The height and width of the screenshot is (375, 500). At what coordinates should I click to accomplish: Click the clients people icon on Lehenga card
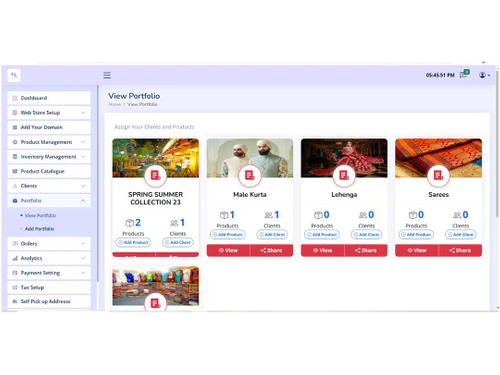(363, 215)
